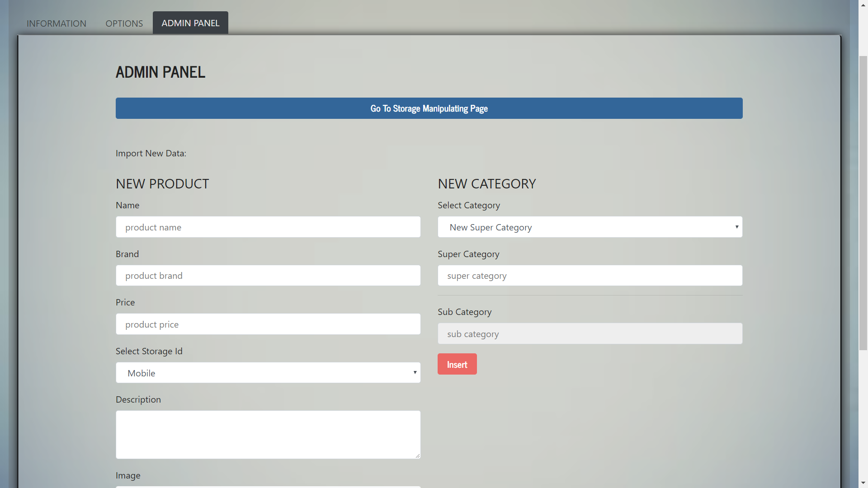The image size is (868, 488).
Task: Click the sub category input field
Action: (x=590, y=333)
